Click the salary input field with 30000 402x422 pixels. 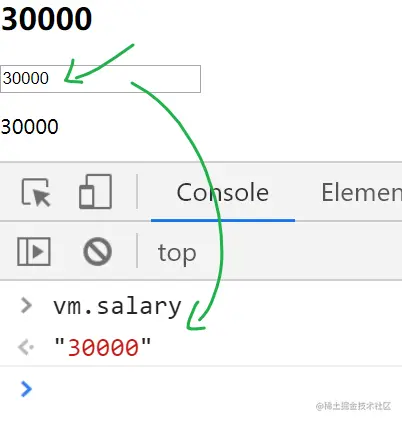100,79
